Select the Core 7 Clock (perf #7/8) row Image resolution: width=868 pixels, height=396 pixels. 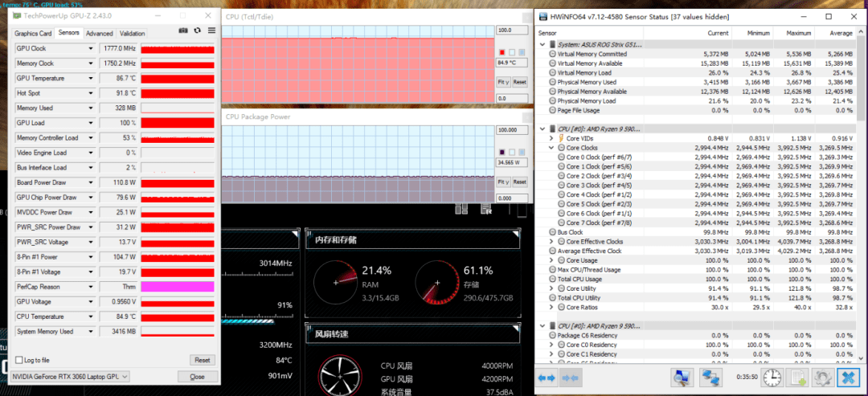(x=696, y=222)
